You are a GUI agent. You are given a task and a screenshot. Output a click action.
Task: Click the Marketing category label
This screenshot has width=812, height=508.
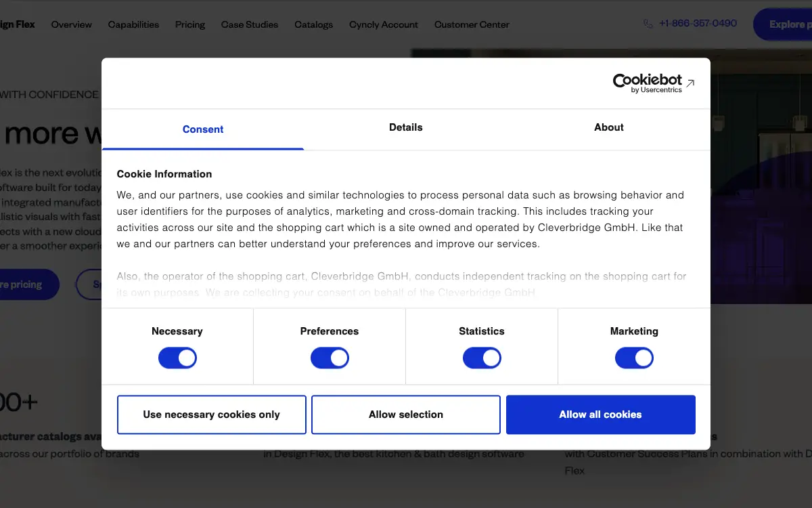(x=634, y=331)
